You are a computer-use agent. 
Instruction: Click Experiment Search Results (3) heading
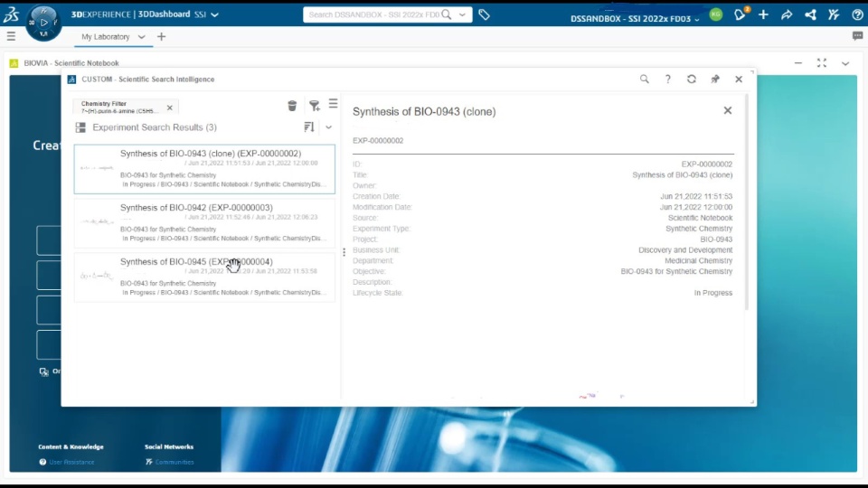[x=155, y=127]
